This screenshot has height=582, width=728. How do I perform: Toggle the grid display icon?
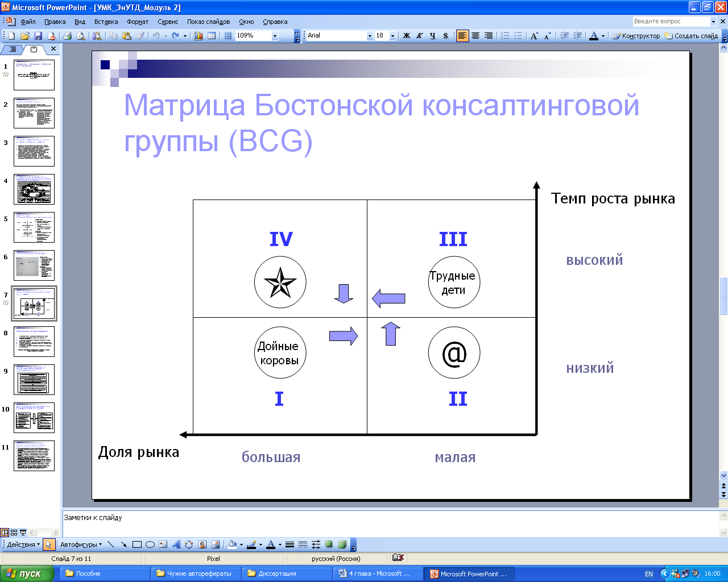[228, 36]
